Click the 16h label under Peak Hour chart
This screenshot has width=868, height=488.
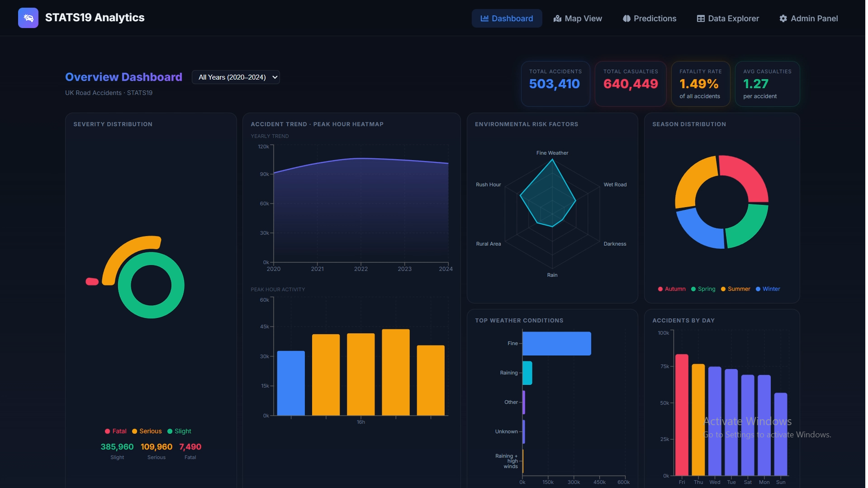(x=361, y=422)
